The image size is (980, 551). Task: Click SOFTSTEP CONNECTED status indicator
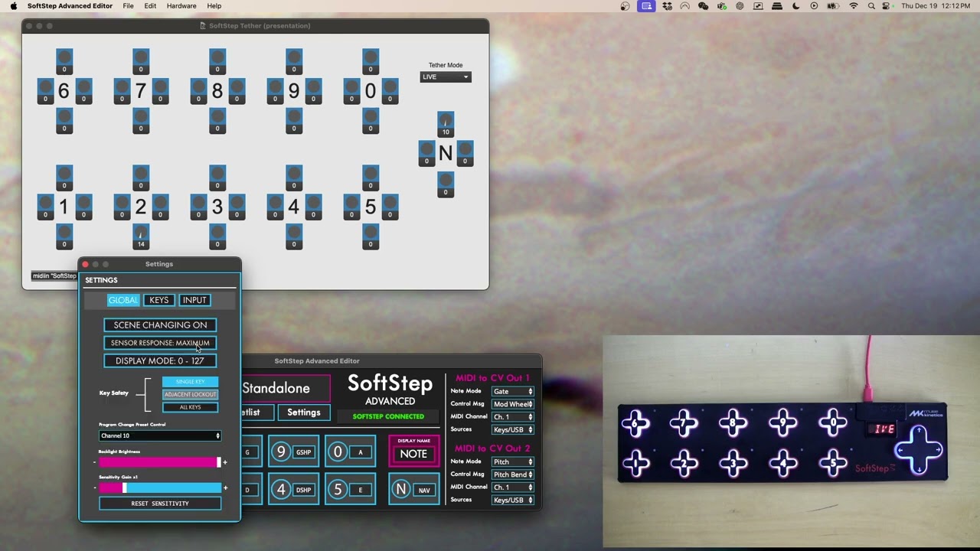point(388,417)
